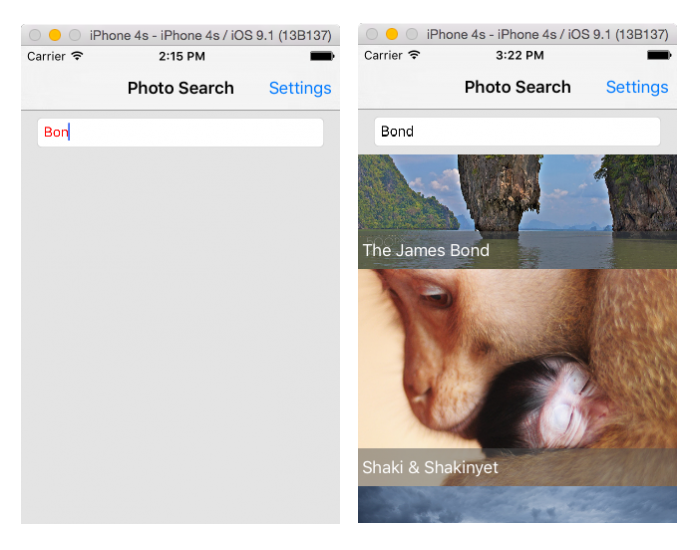Tap 'Photo Search' title in the 3:22 PM simulator
This screenshot has height=550, width=700.
[x=517, y=87]
